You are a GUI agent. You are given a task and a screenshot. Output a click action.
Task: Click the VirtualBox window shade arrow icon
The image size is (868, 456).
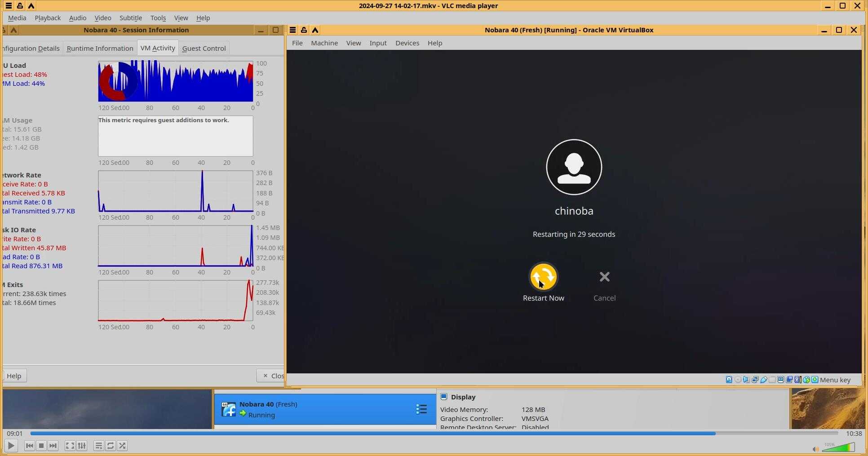tap(315, 30)
